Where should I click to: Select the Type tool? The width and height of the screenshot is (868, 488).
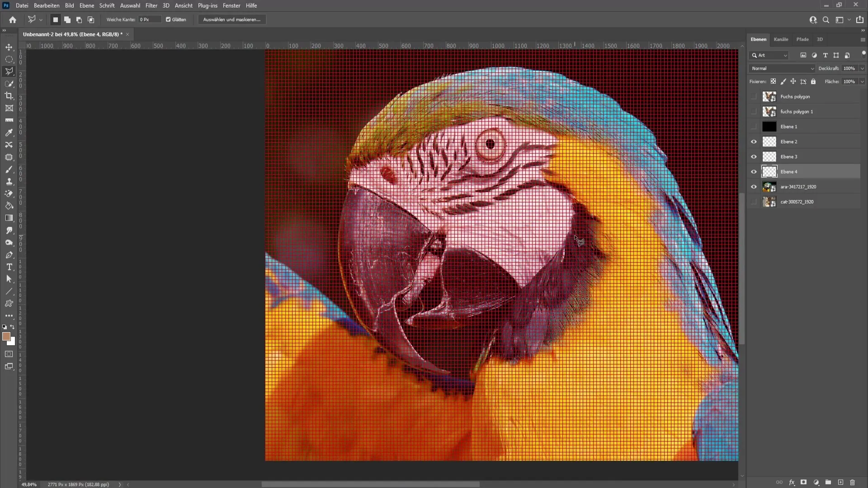8,267
